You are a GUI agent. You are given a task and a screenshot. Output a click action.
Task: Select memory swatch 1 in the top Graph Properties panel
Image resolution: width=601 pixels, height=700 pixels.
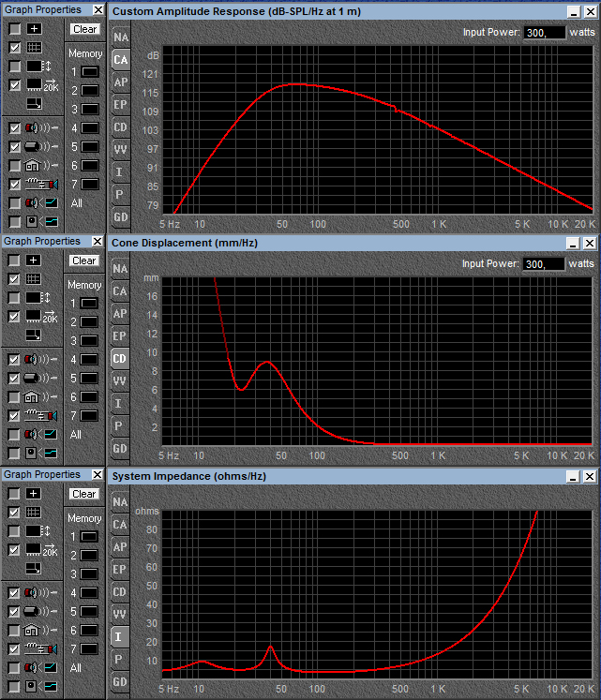pyautogui.click(x=90, y=72)
